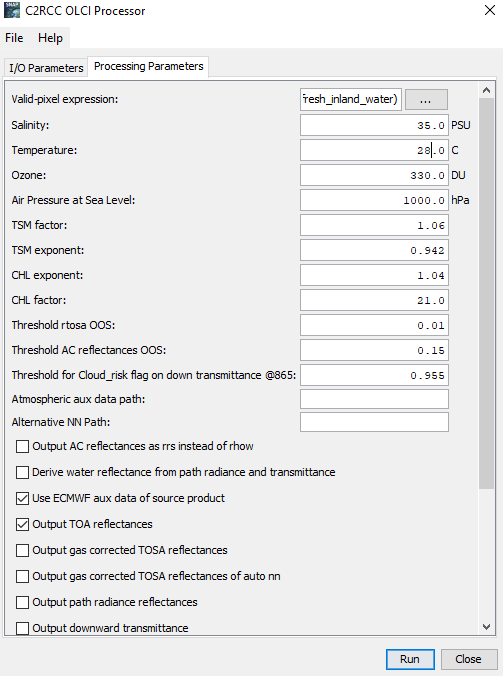The image size is (503, 676).
Task: Edit the Air Pressure at Sea Level field
Action: pyautogui.click(x=374, y=200)
